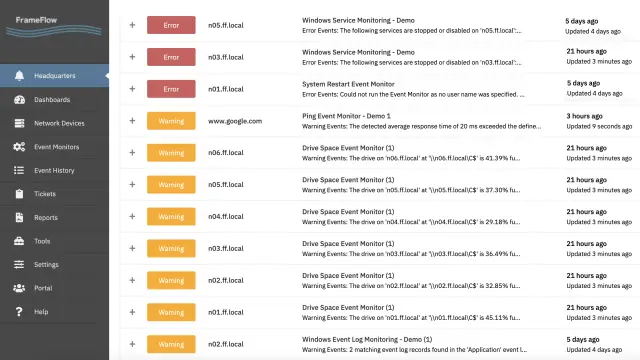Expand the Windows Event Log Monitoring row
Screen dimensions: 640x360
coord(132,344)
